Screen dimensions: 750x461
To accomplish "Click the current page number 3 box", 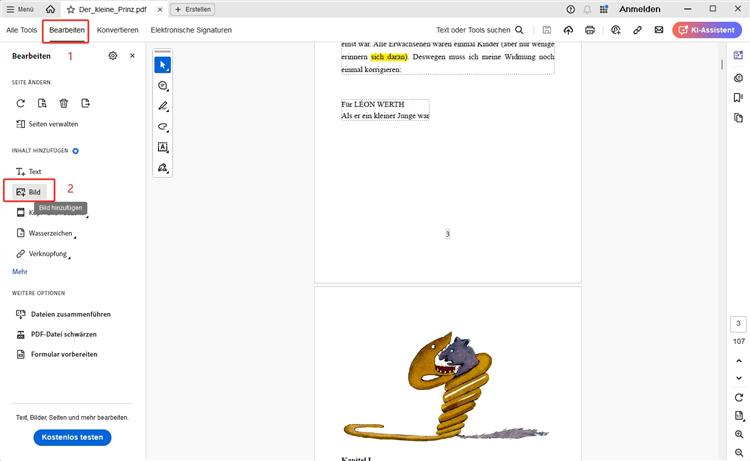I will tap(738, 324).
